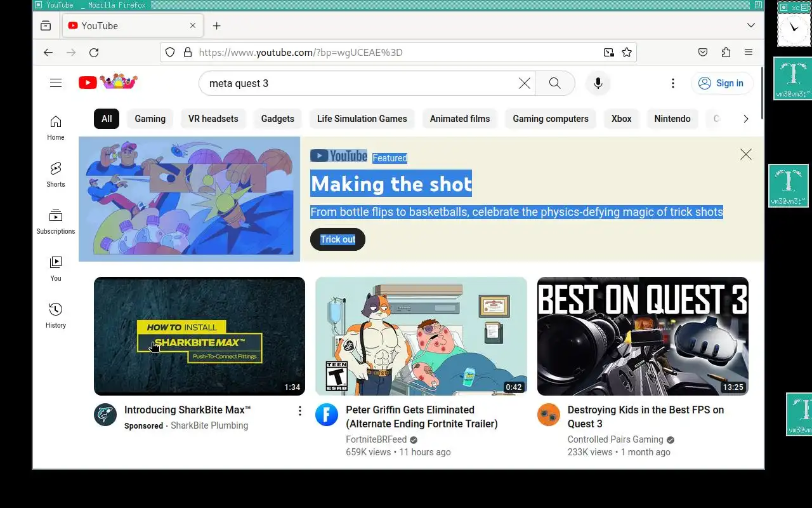Click the desktop clock widget
This screenshot has height=508, width=812.
coord(794,28)
